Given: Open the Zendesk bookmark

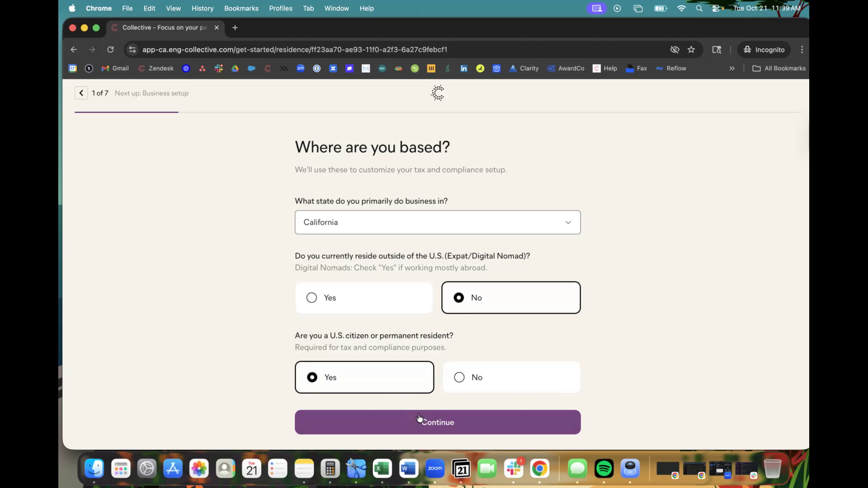Looking at the screenshot, I should tap(156, 68).
